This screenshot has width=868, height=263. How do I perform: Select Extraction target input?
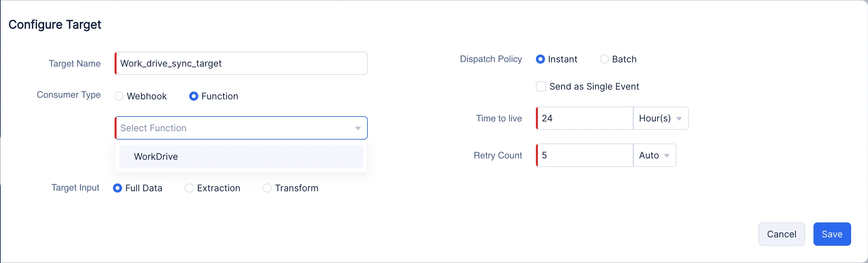pos(189,188)
